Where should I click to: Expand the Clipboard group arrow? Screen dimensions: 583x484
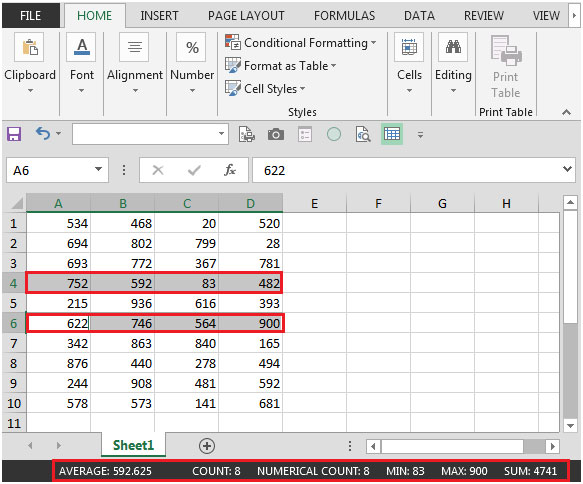tap(30, 90)
